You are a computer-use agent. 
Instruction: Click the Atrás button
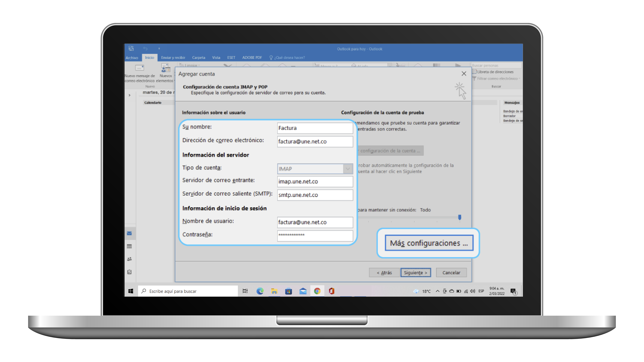[384, 273]
